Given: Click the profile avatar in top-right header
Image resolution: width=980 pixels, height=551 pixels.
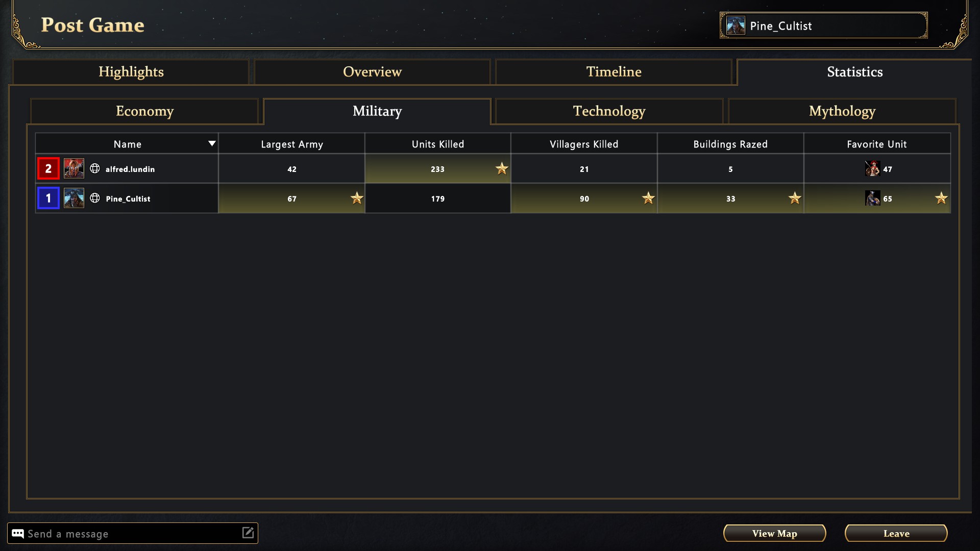Looking at the screenshot, I should coord(736,26).
